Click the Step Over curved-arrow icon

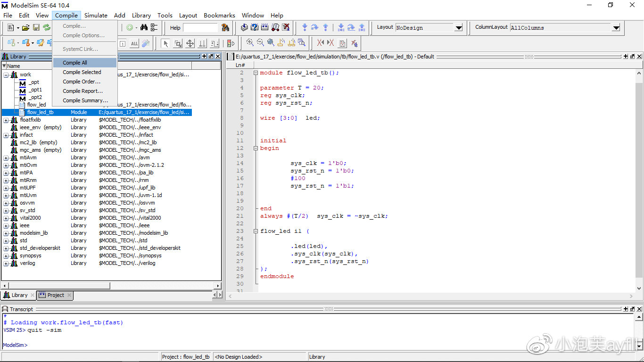point(314,27)
